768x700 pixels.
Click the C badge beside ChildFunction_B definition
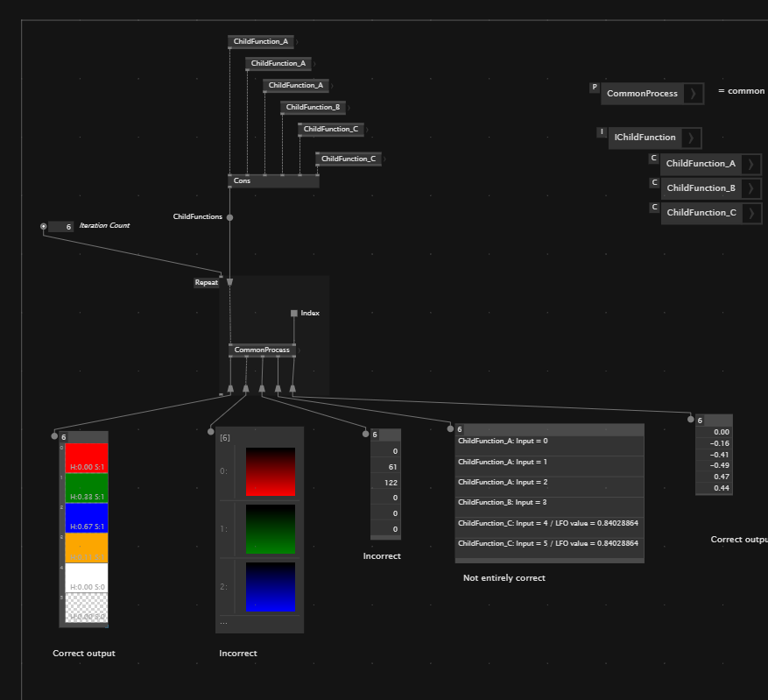coord(653,183)
